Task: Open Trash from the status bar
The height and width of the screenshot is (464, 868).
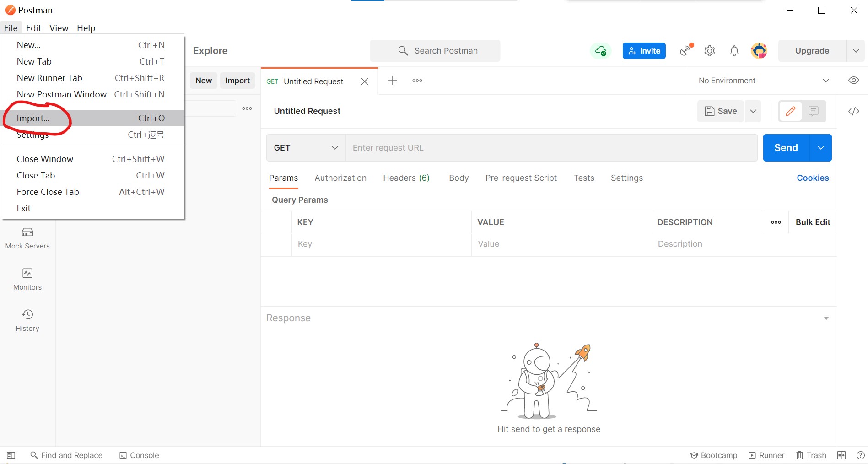Action: [811, 455]
